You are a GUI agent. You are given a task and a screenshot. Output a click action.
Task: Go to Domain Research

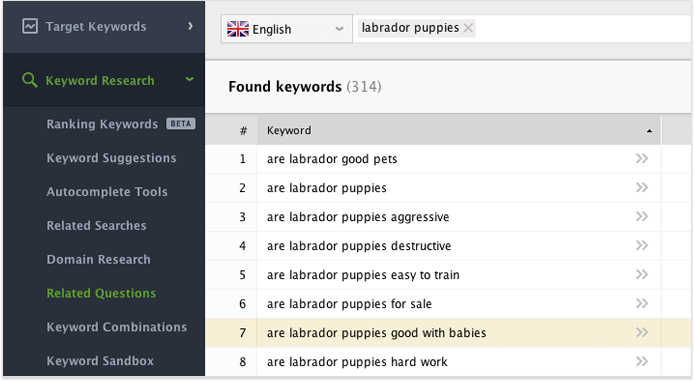[x=99, y=259]
